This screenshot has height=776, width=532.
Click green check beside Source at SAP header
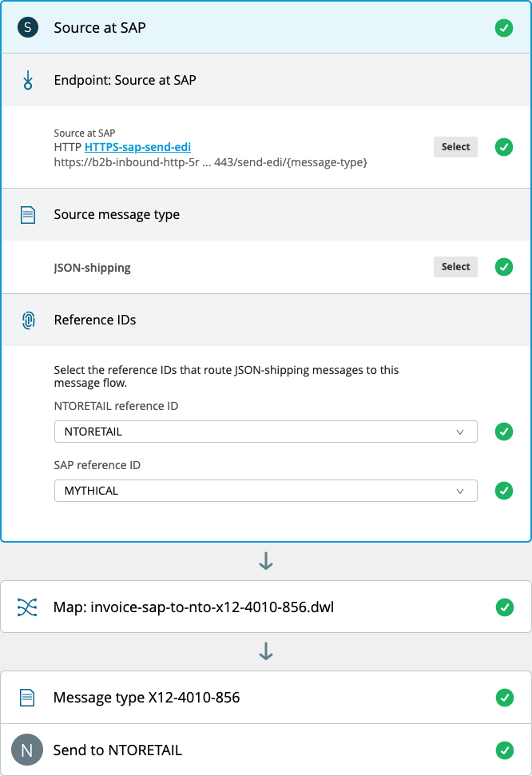pos(504,28)
